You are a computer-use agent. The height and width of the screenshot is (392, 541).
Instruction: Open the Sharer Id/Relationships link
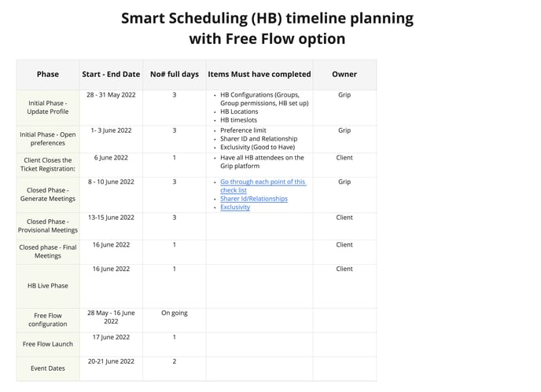[x=254, y=199]
